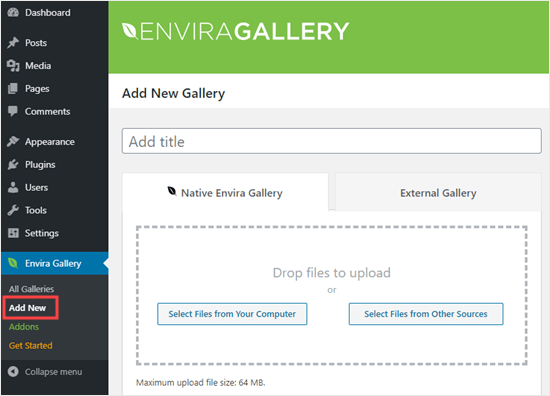
Task: Open All Galleries submenu link
Action: 32,289
